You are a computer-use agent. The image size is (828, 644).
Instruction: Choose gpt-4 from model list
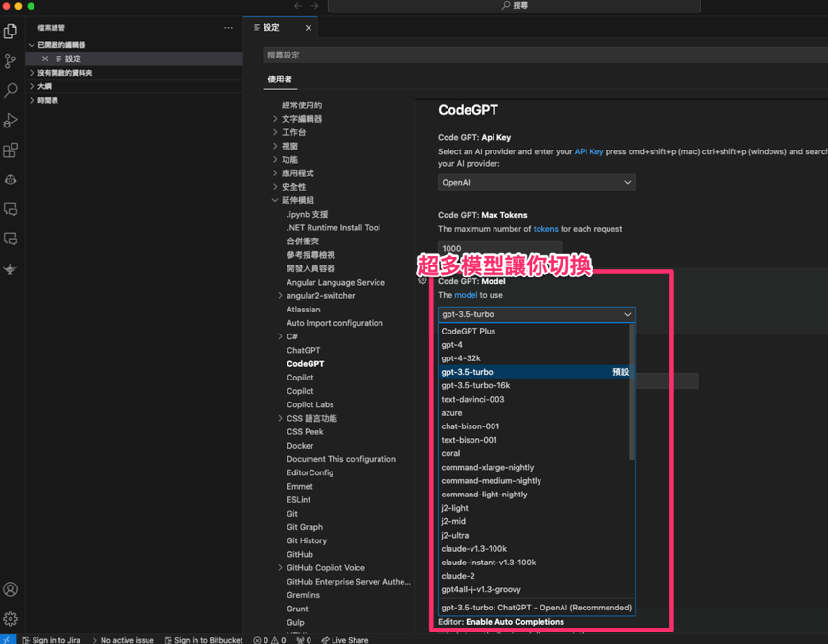click(x=534, y=345)
